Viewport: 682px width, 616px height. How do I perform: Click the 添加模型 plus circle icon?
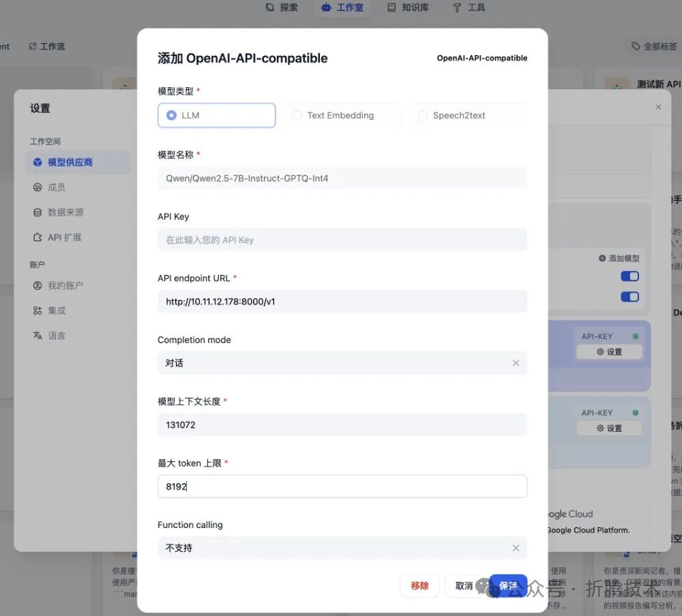coord(602,259)
